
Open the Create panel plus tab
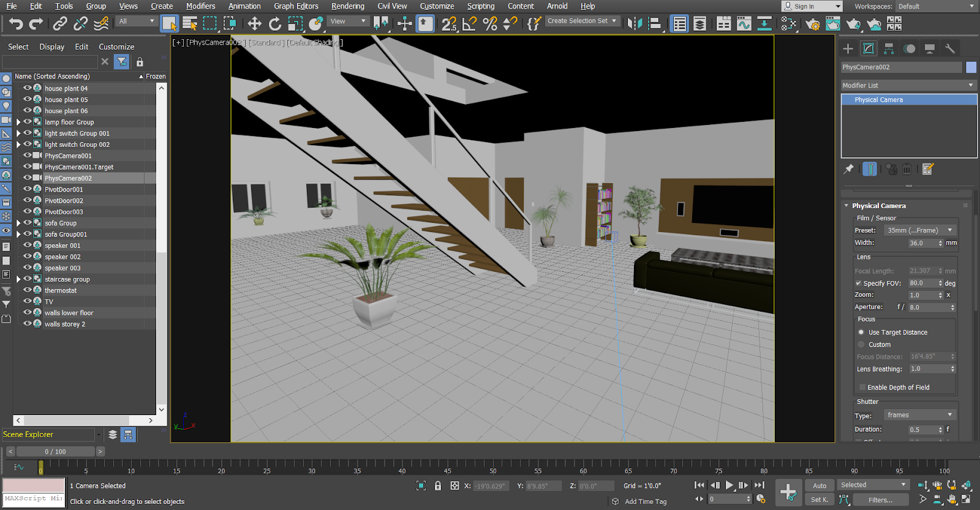point(848,48)
